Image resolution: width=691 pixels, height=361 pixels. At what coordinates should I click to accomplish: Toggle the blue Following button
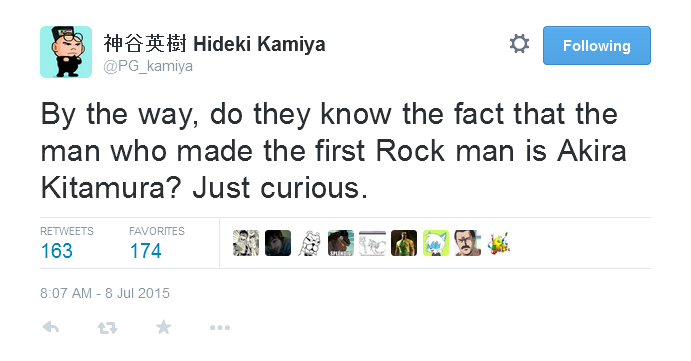pos(597,45)
